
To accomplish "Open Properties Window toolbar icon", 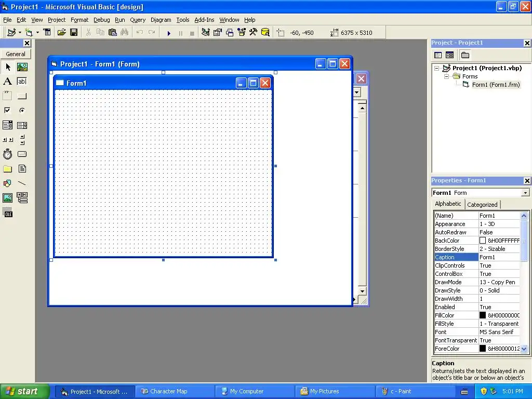I will pyautogui.click(x=218, y=32).
